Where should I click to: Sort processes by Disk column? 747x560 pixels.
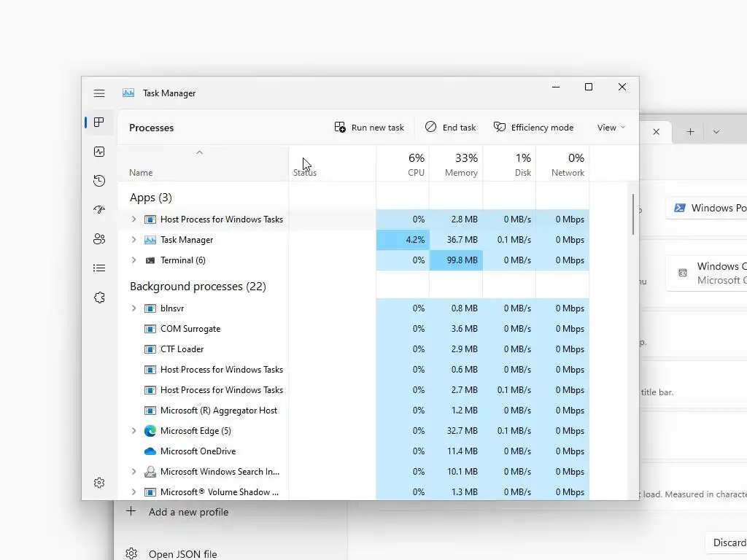tap(510, 163)
